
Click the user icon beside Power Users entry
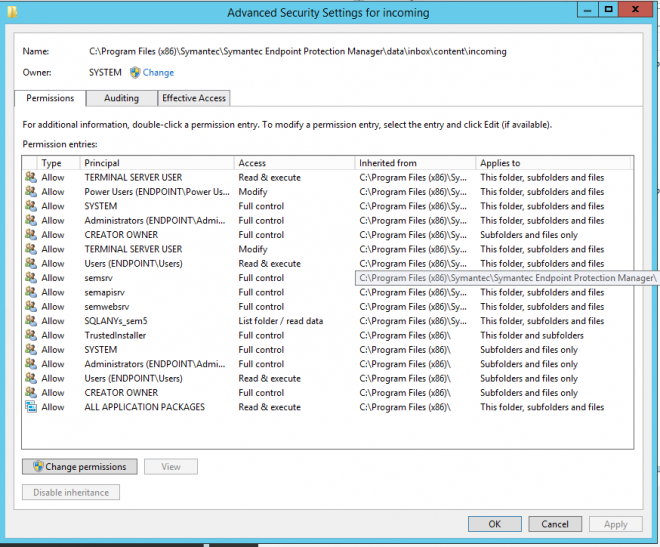point(31,191)
